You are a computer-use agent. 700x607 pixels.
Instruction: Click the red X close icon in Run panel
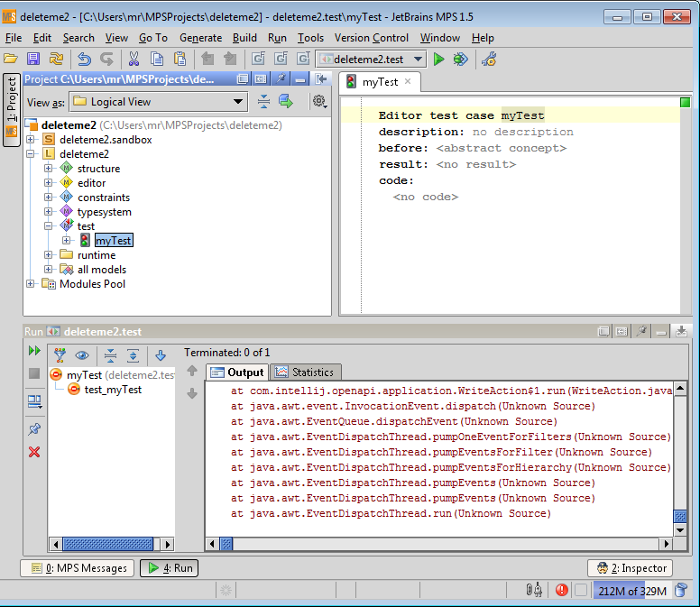34,452
